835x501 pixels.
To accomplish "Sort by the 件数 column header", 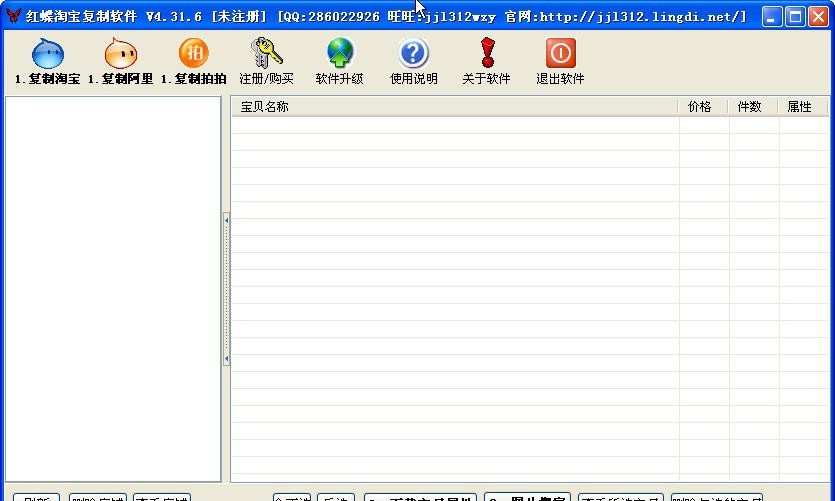I will (x=753, y=107).
